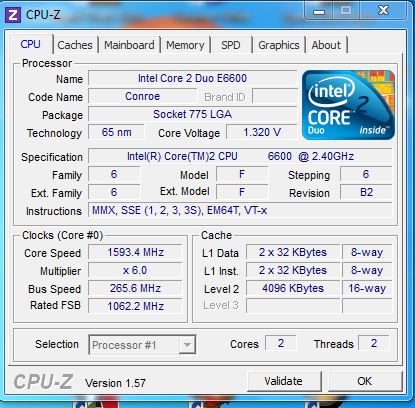Click the OK button

coord(365,381)
